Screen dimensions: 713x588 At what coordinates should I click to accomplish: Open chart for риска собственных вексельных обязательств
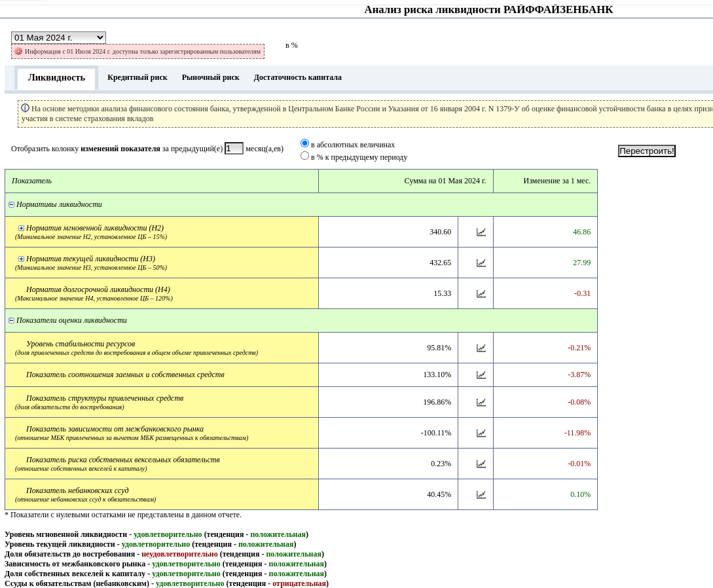(x=481, y=464)
